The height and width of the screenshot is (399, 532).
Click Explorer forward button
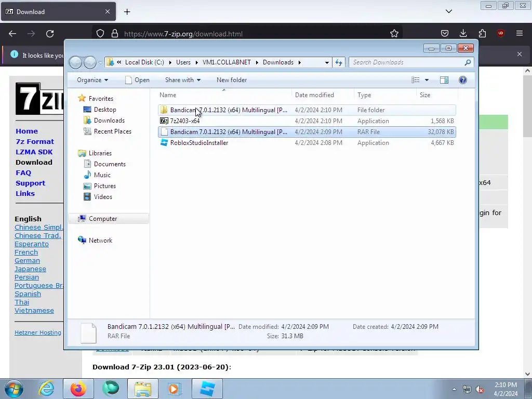pos(90,62)
